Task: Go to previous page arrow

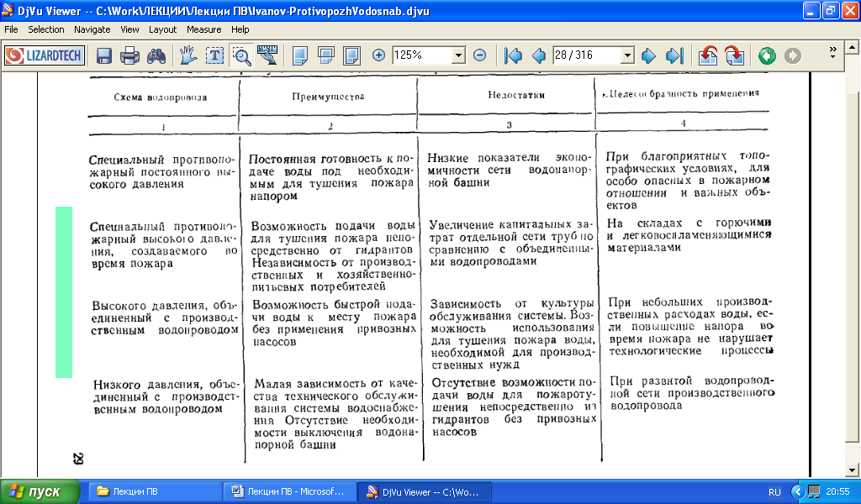Action: click(539, 55)
